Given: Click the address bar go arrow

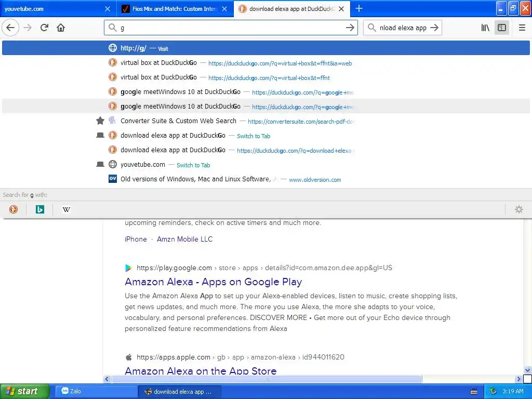Looking at the screenshot, I should 350,28.
